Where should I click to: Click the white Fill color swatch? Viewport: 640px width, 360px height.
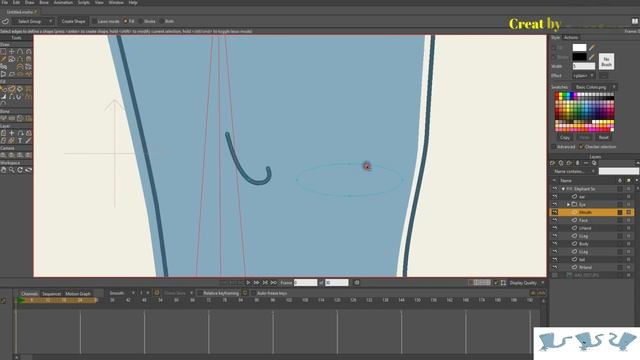click(x=579, y=48)
